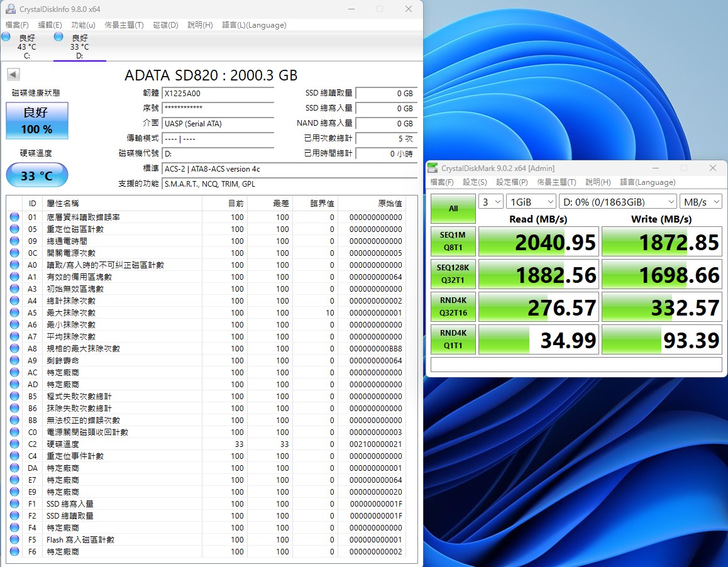Click the CrystalDiskMark title bar app icon
728x567 pixels.
[x=433, y=168]
